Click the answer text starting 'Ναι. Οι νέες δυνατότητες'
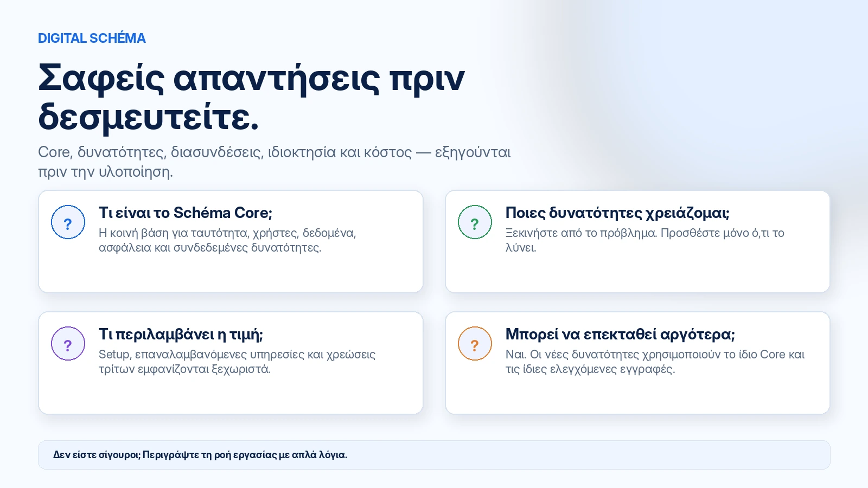This screenshot has width=868, height=488. click(x=655, y=362)
